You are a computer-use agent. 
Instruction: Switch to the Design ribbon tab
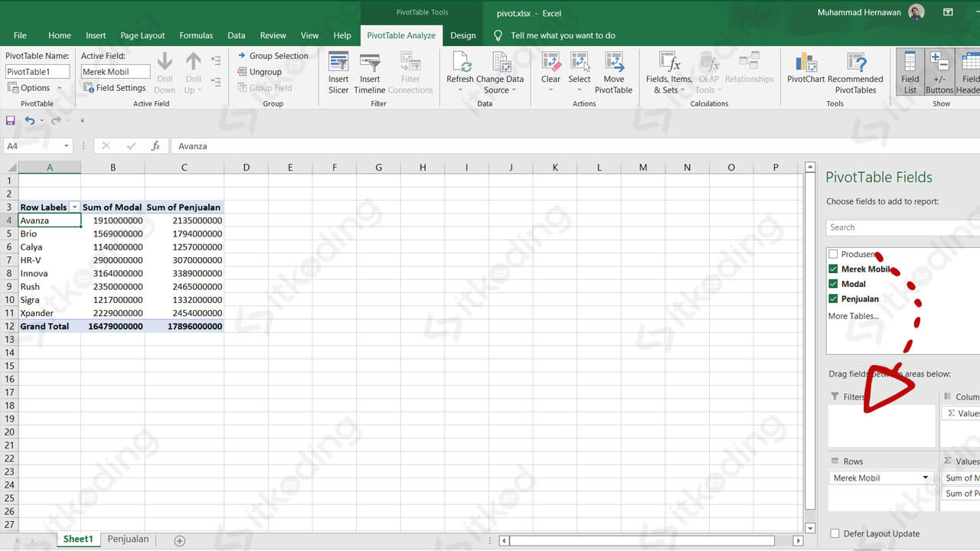tap(463, 35)
